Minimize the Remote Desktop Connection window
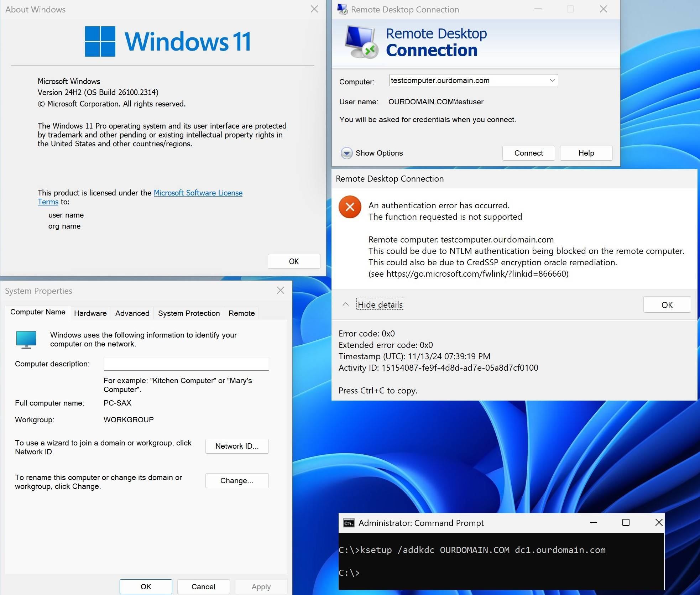 click(538, 9)
